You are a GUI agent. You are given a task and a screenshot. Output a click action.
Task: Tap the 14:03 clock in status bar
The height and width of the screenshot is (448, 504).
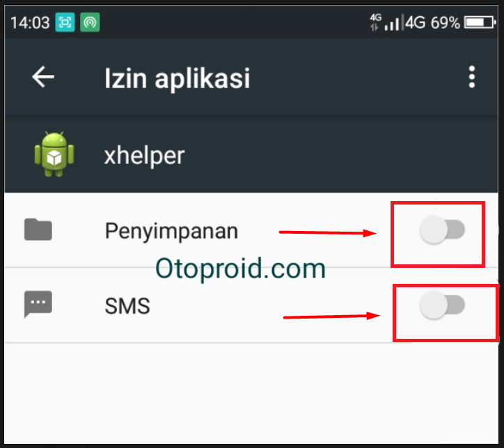(30, 23)
